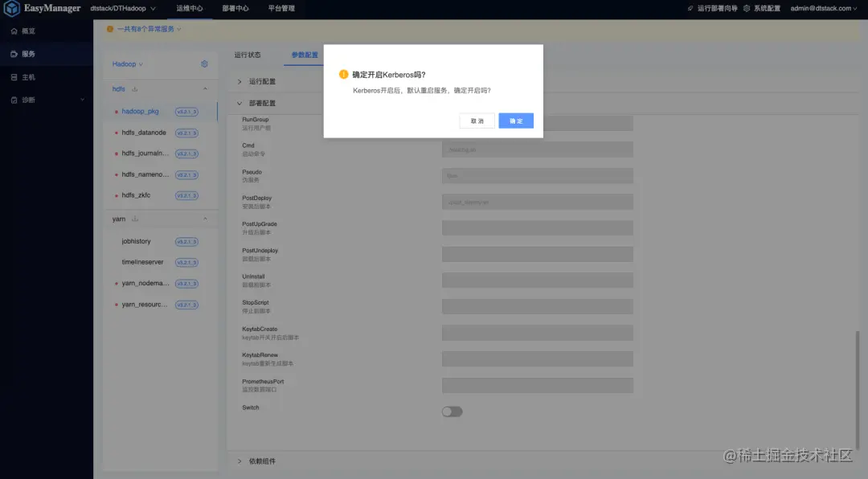The width and height of the screenshot is (868, 479).
Task: Open the 主机 hosts sidebar icon
Action: tap(14, 77)
